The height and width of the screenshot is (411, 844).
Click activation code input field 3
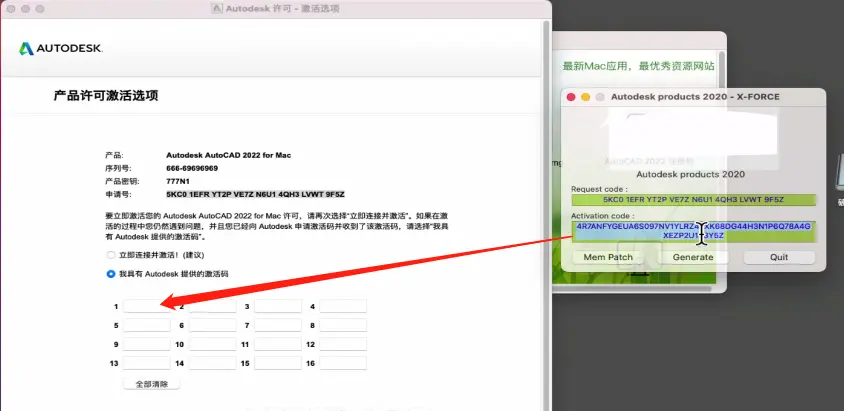click(x=278, y=307)
